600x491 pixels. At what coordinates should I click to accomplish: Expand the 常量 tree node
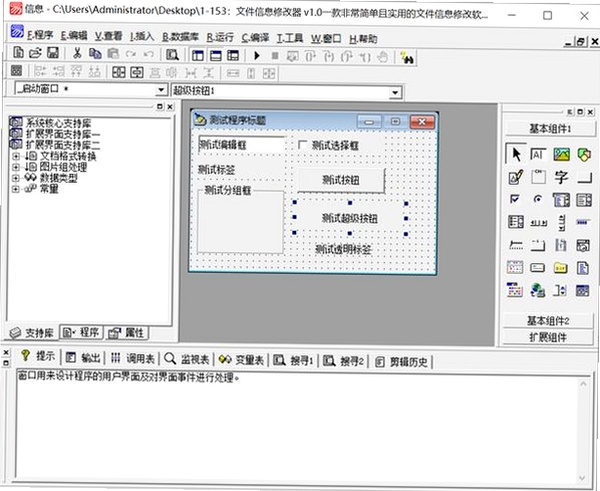coord(16,189)
